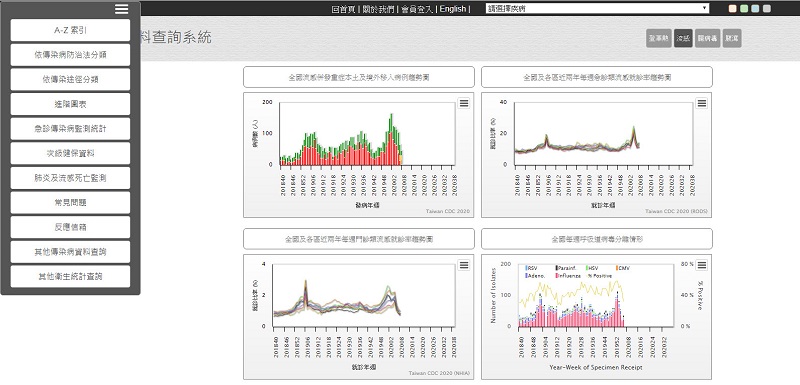Switch to the 腸病毒 dashboard button
The height and width of the screenshot is (385, 800).
708,38
